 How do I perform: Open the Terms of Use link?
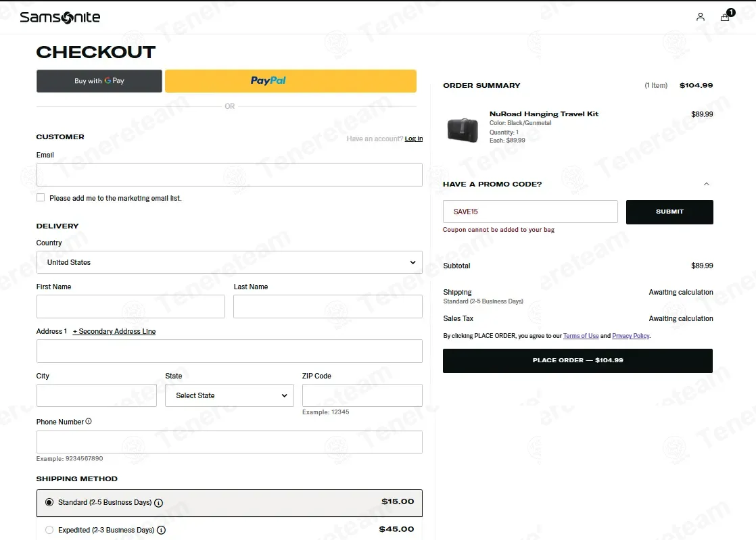click(x=581, y=336)
